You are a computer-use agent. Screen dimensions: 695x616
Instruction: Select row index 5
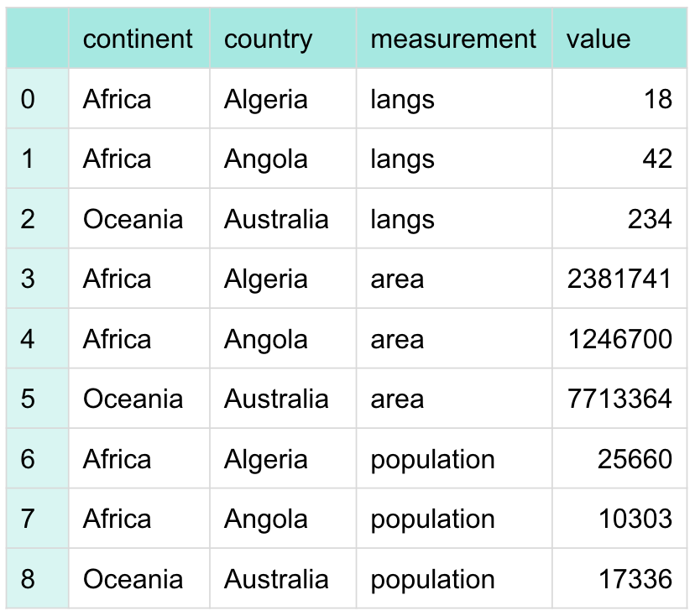pyautogui.click(x=29, y=399)
